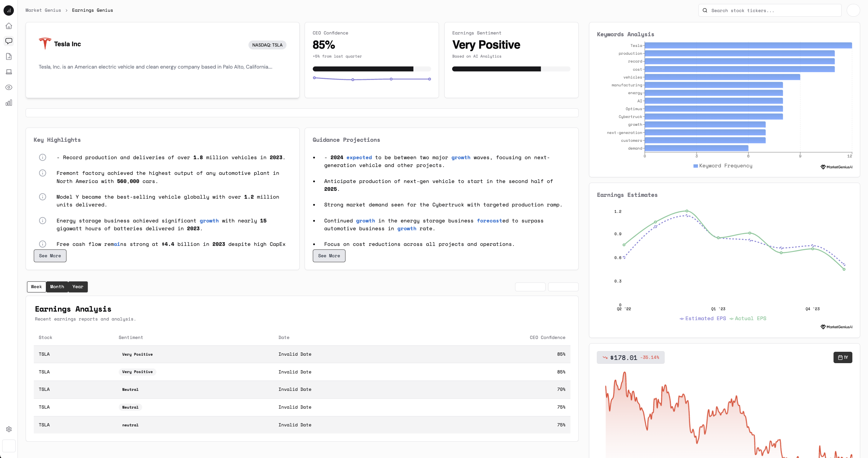Open the Home sidebar icon
Image resolution: width=868 pixels, height=458 pixels.
tap(9, 26)
